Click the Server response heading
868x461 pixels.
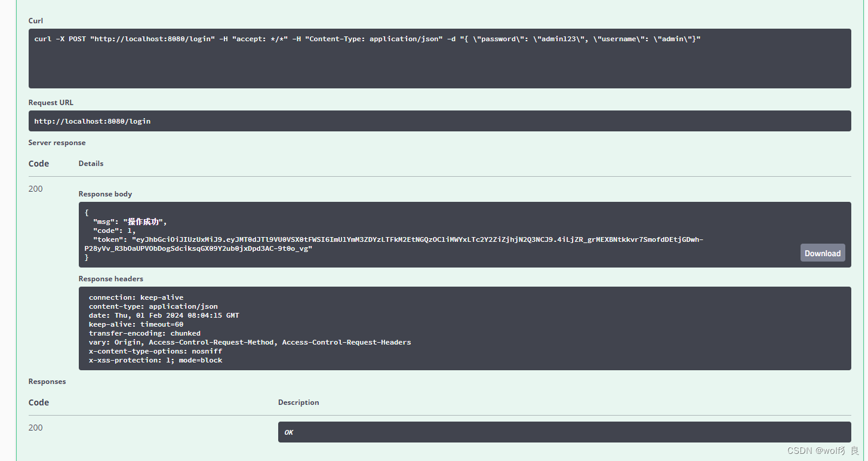pos(57,143)
